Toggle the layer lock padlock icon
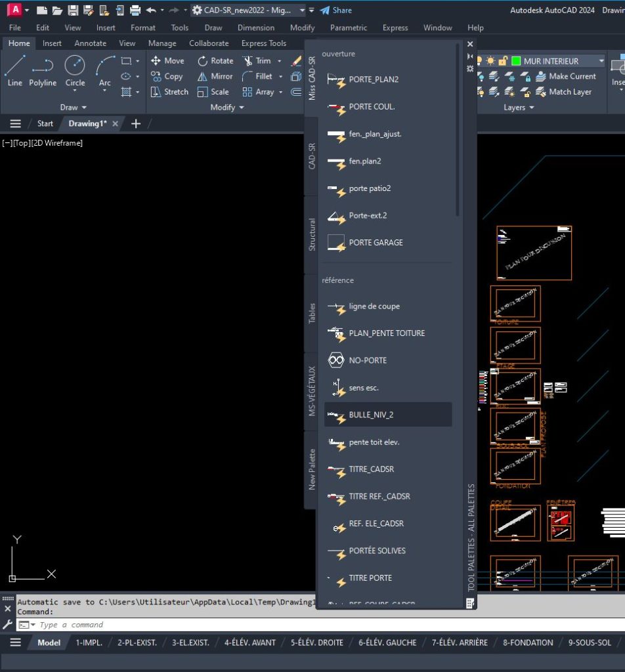This screenshot has height=672, width=625. pyautogui.click(x=503, y=61)
